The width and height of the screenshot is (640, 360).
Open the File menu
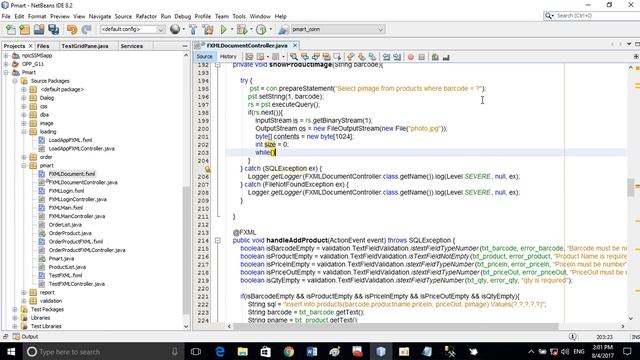tap(6, 16)
